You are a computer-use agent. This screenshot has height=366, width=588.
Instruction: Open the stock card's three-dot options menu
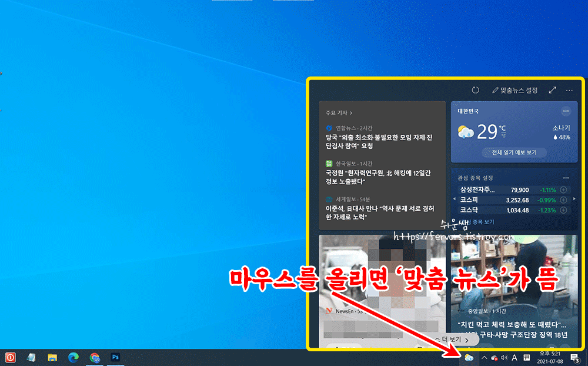coord(566,178)
